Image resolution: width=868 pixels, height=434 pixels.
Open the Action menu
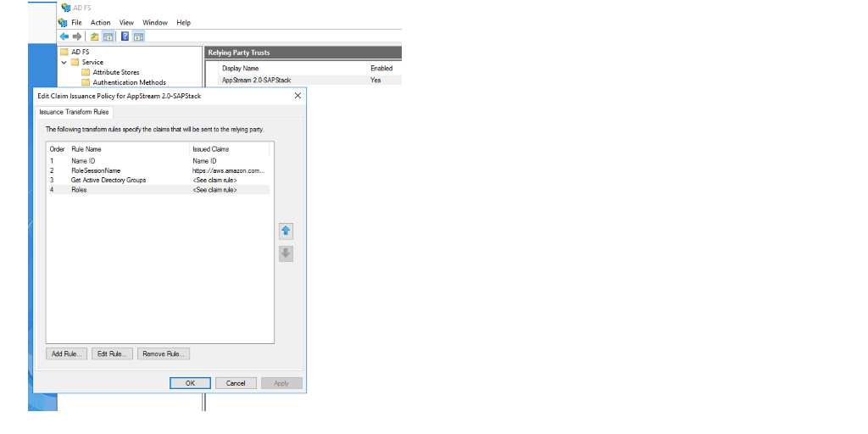[x=101, y=23]
